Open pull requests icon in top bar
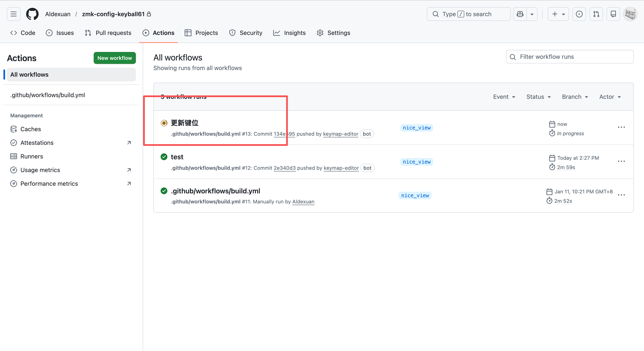This screenshot has height=351, width=644. 596,14
